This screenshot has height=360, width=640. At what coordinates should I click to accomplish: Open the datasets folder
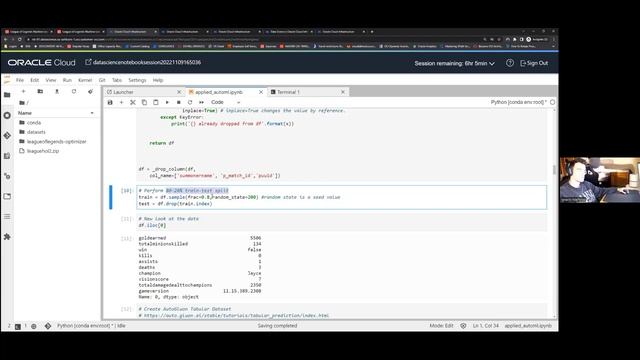[x=36, y=132]
